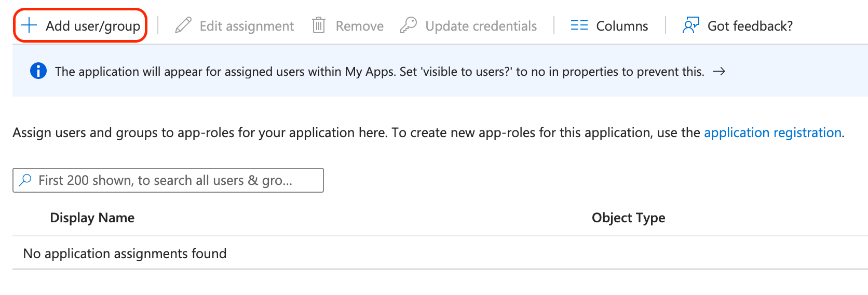Click the blue info circle icon

click(x=38, y=71)
